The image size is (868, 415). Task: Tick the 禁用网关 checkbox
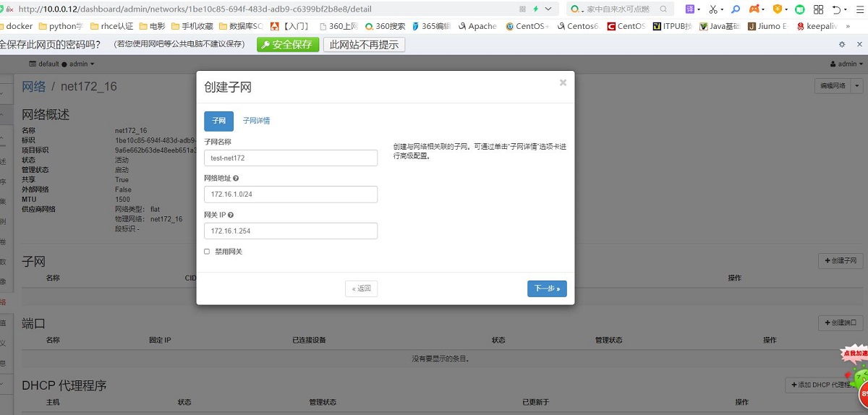[x=207, y=252]
